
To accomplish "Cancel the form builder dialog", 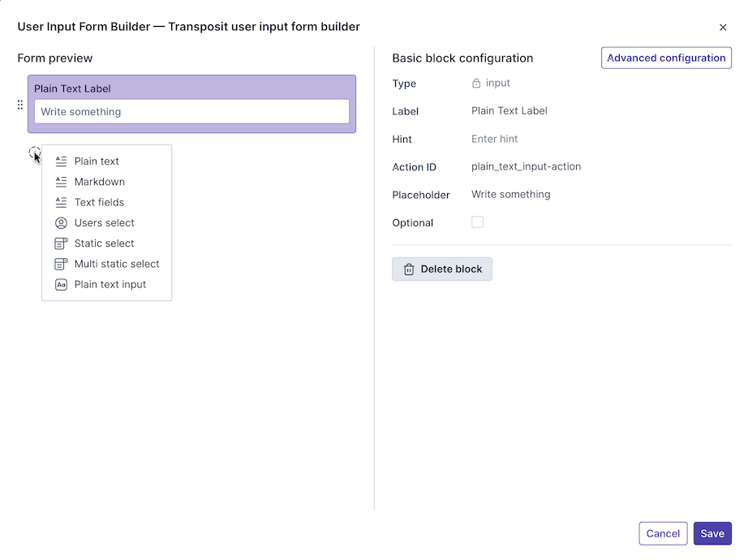I will (x=663, y=533).
